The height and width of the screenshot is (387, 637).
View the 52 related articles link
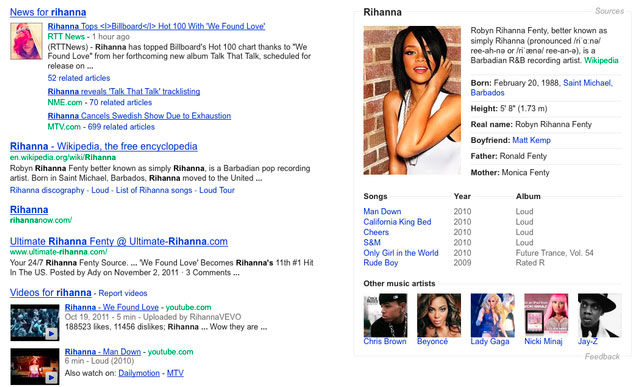point(79,78)
